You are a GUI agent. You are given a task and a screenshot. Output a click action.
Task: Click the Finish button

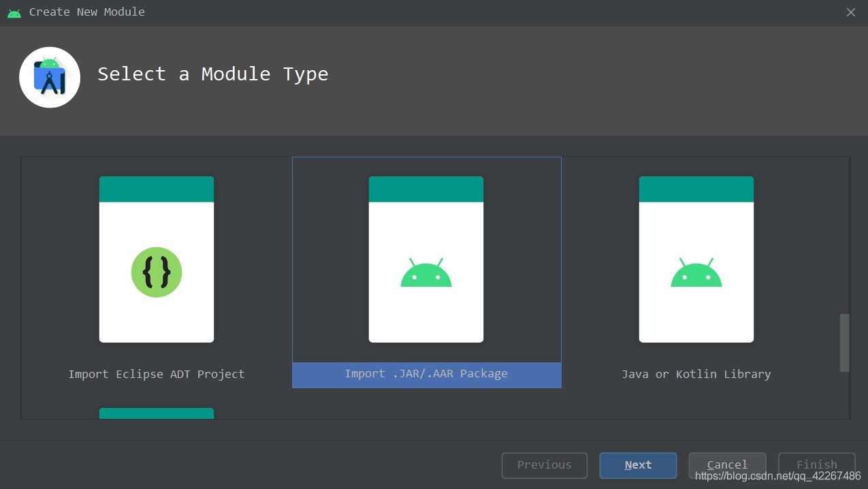tap(817, 465)
